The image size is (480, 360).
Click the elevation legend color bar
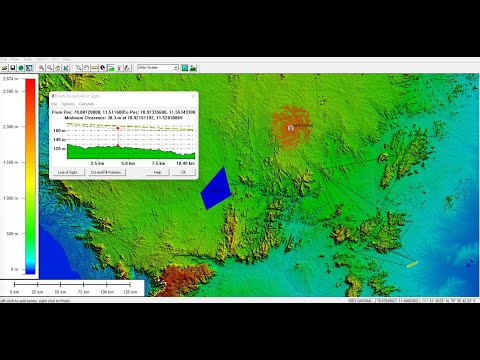[x=30, y=176]
